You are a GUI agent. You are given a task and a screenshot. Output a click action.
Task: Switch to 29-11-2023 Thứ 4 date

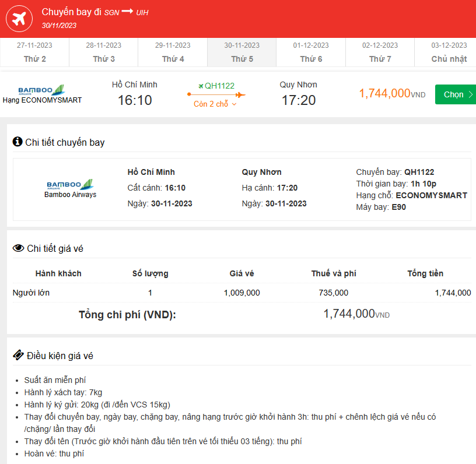click(x=173, y=52)
